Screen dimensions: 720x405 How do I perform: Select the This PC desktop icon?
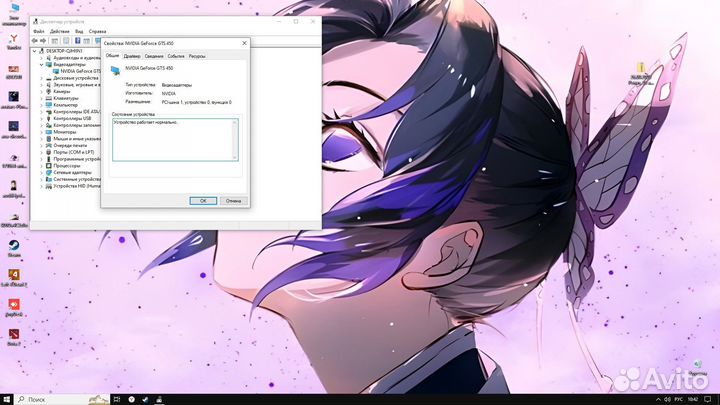[x=14, y=14]
